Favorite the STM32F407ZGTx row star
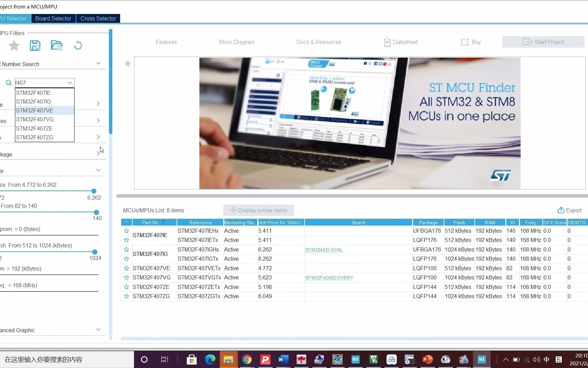Viewport: 588px width, 368px height. pyautogui.click(x=126, y=296)
